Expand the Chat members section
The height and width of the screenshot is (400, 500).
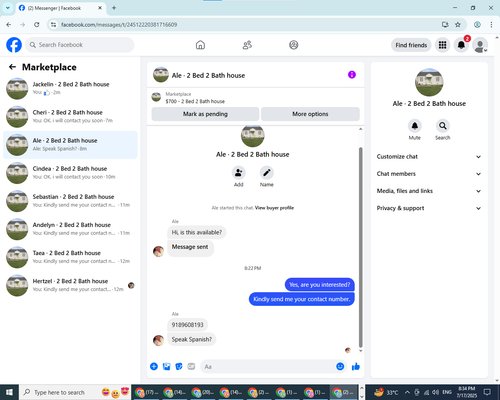click(429, 174)
